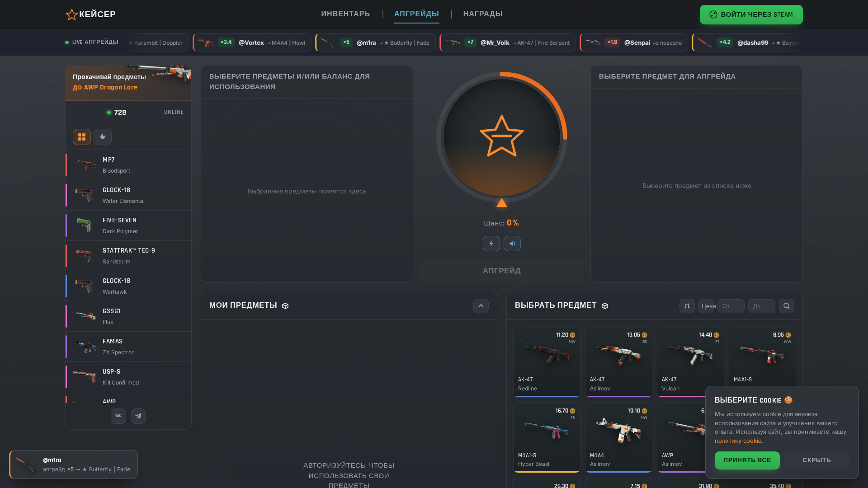868x488 pixels.
Task: Click the Karambit Doppler live entry
Action: pos(157,42)
